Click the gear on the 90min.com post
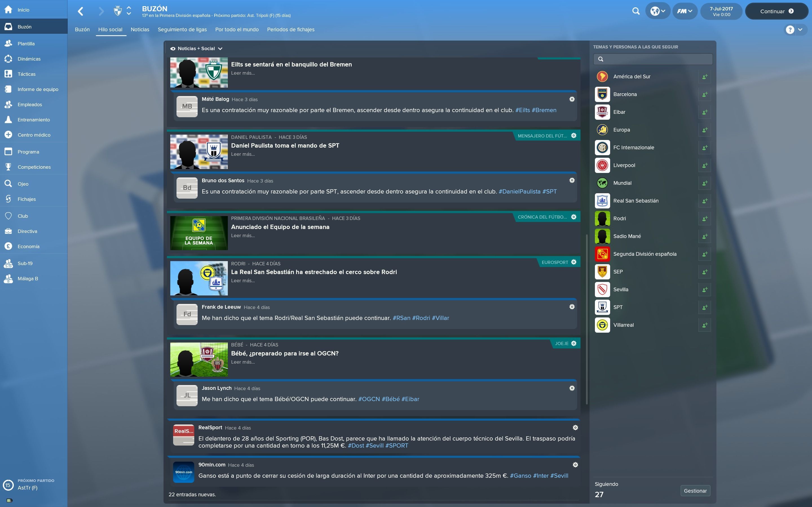This screenshot has height=507, width=812. [x=575, y=465]
